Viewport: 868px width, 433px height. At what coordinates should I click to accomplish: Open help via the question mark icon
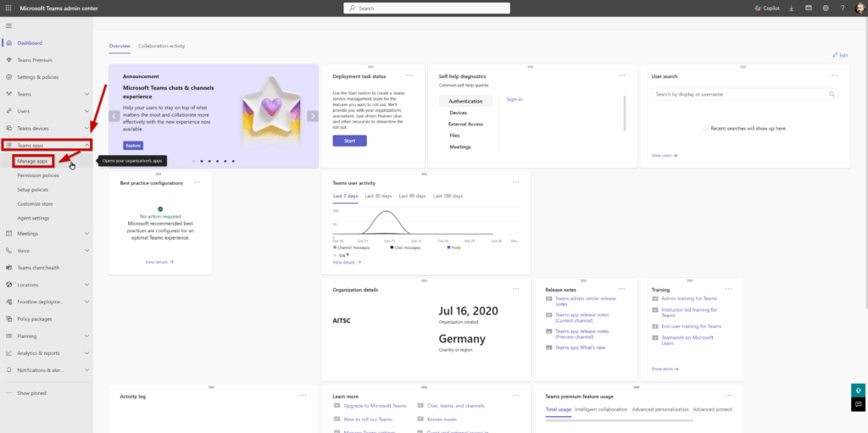pyautogui.click(x=842, y=8)
